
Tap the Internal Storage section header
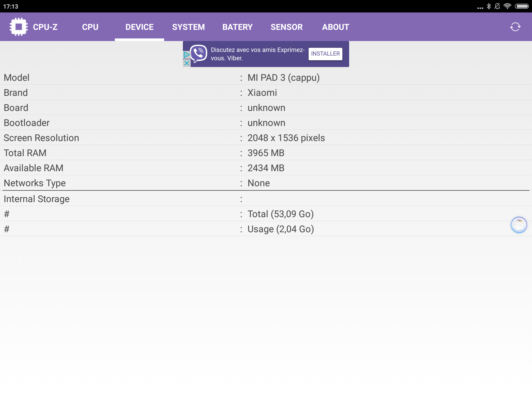[266, 199]
